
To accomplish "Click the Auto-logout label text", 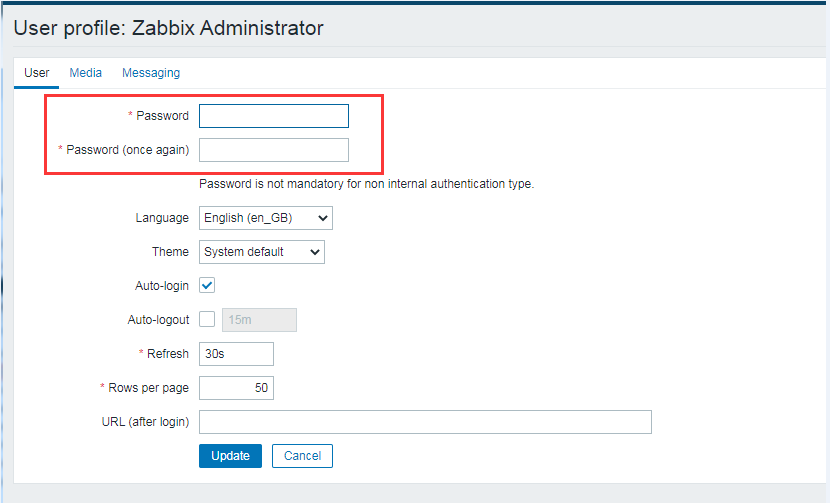I will [x=159, y=320].
